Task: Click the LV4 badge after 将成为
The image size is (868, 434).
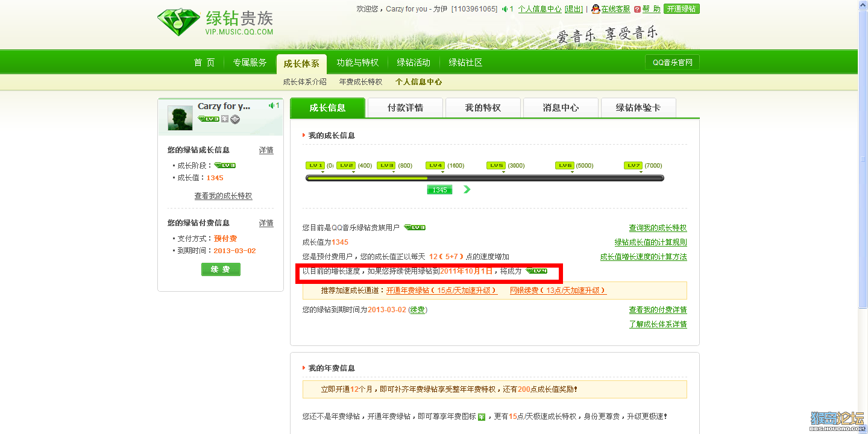Action: (536, 271)
